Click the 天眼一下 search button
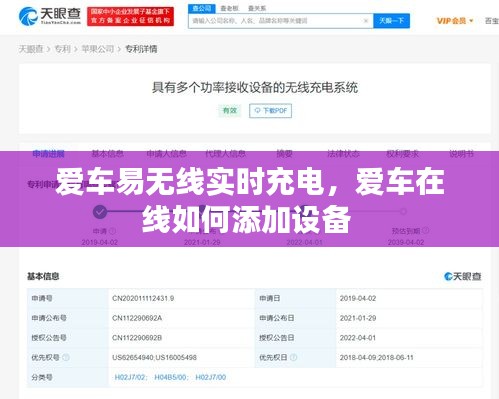This screenshot has height=399, width=499. (x=391, y=21)
